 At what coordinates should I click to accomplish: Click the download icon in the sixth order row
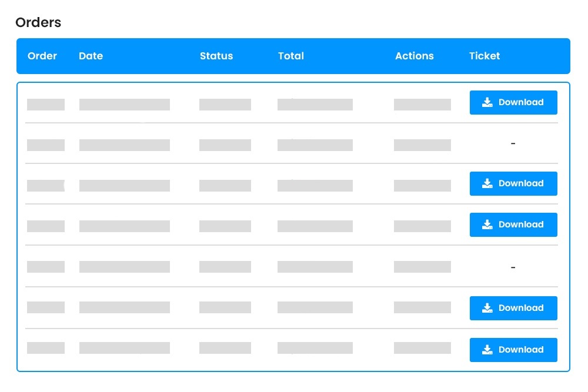pos(487,308)
